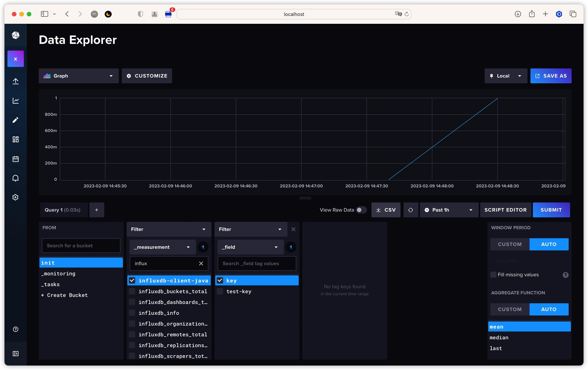
Task: Open the _measurement tag key dropdown
Action: [x=162, y=247]
